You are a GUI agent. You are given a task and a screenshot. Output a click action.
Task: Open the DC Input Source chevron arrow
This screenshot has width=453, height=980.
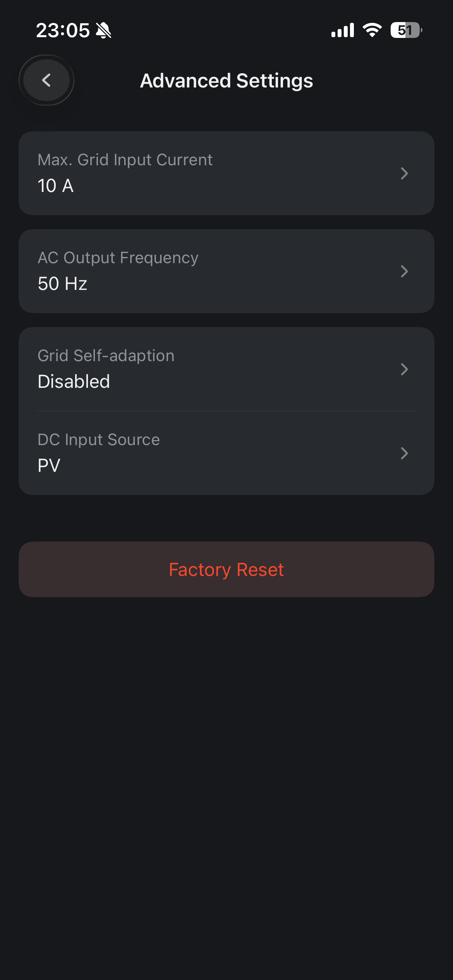[x=404, y=453]
